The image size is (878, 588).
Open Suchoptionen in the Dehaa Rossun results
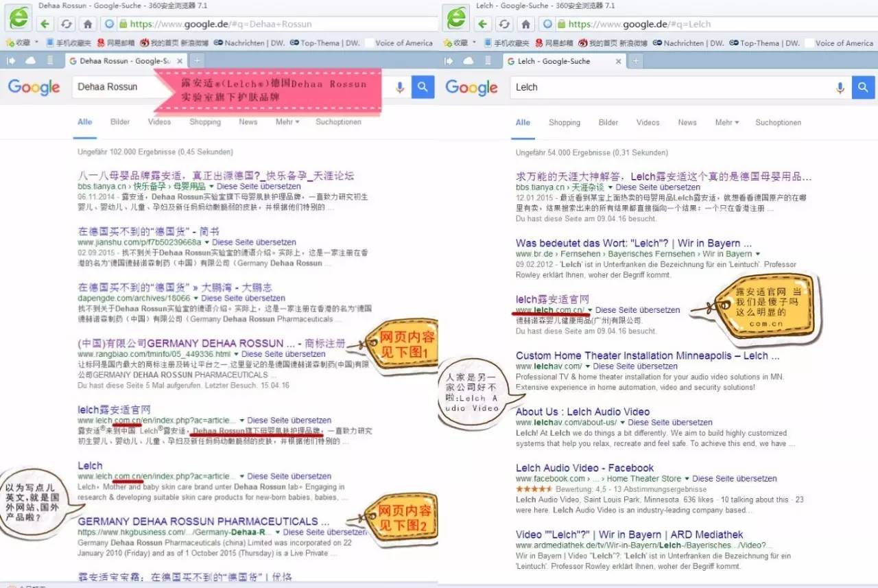click(338, 122)
